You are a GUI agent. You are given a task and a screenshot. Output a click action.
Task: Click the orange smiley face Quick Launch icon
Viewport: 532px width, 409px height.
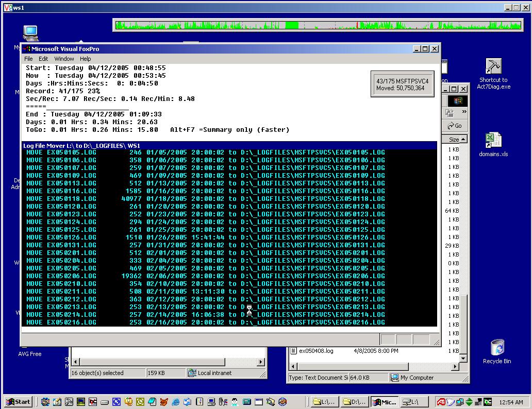pos(128,402)
